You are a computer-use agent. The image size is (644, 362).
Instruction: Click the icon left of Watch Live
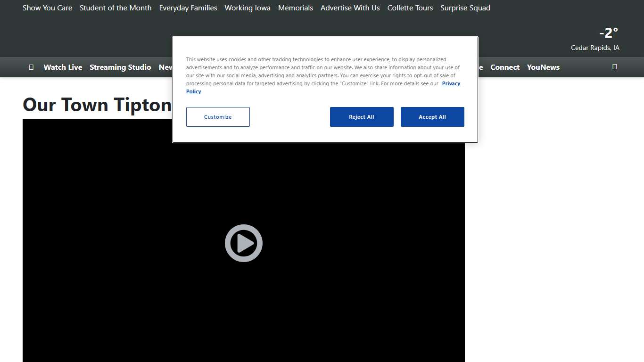(x=31, y=67)
